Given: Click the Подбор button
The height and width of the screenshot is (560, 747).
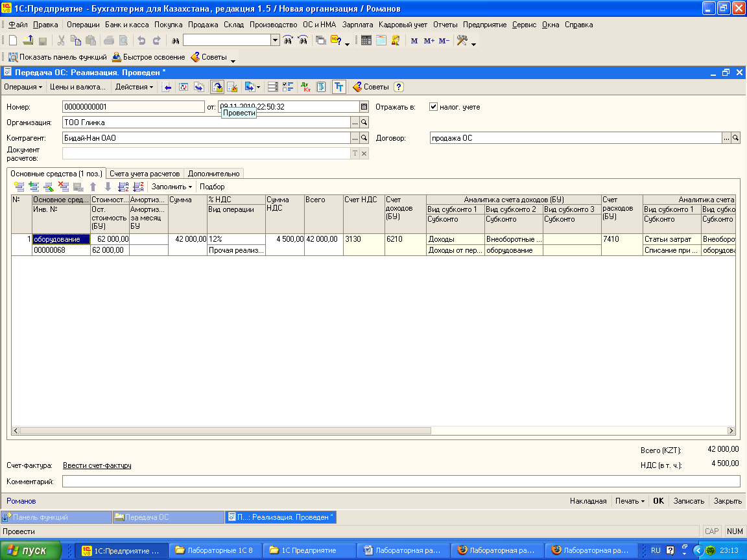Looking at the screenshot, I should (212, 187).
